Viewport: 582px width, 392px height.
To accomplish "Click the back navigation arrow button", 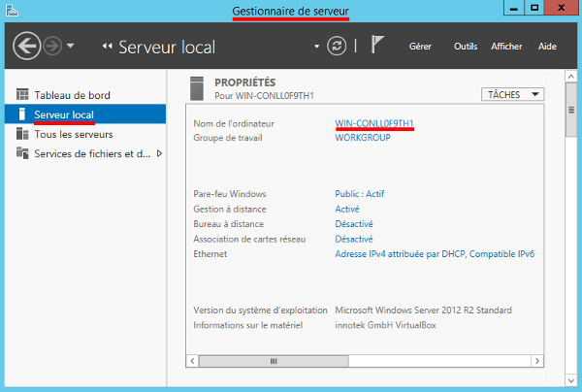I will (x=26, y=47).
